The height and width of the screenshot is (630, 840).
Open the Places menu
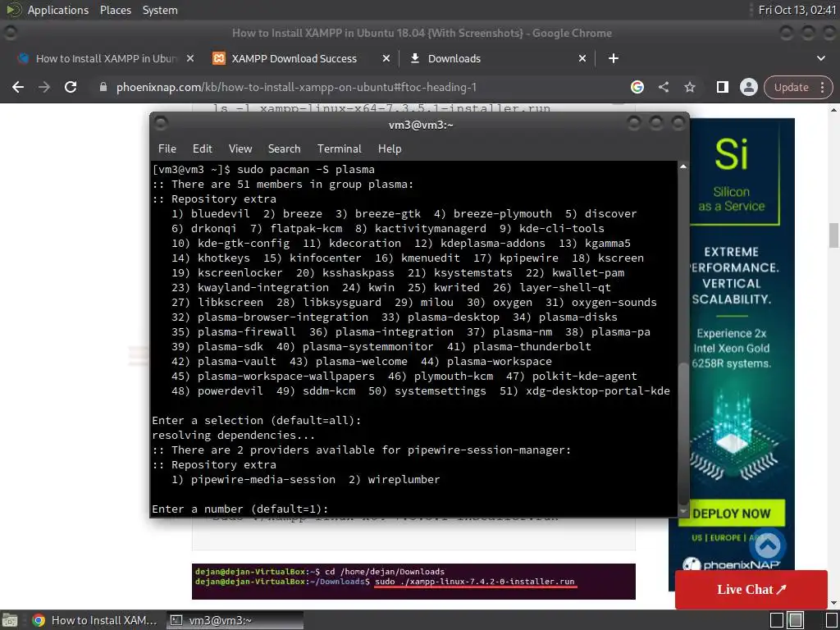[x=115, y=10]
